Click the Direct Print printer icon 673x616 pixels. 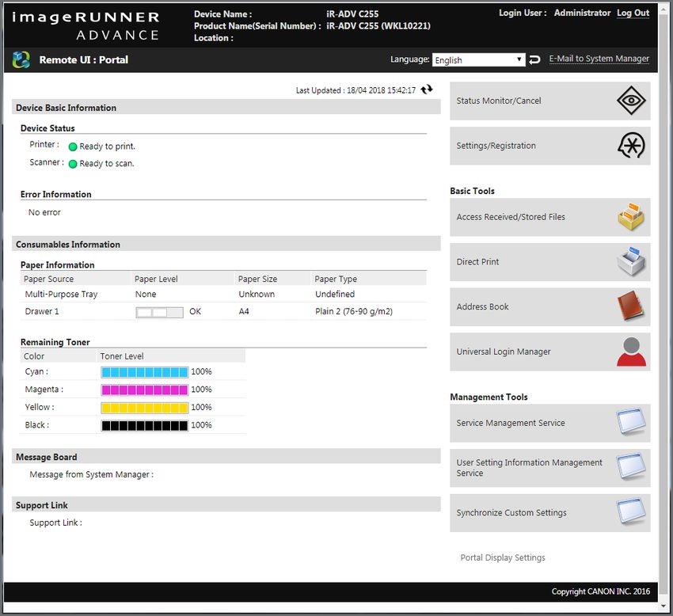tap(630, 262)
